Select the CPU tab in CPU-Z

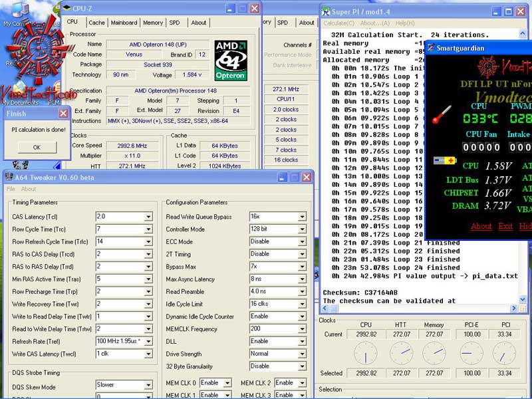(72, 22)
